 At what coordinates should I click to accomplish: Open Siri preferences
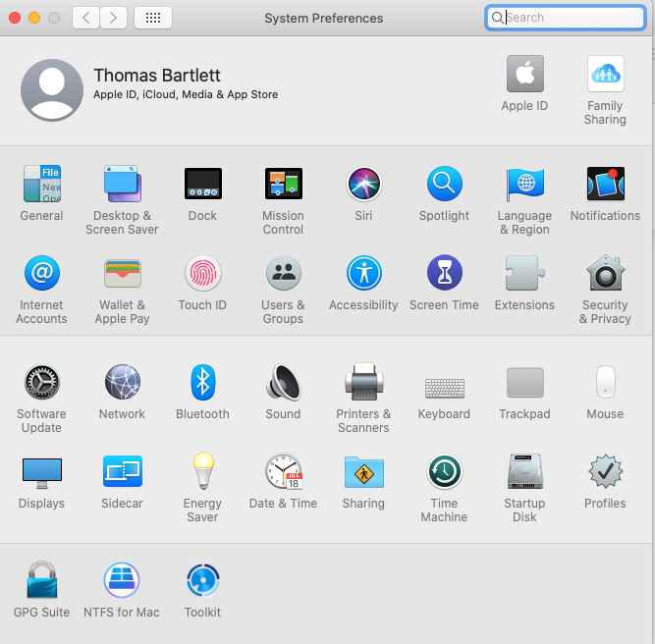pos(364,184)
